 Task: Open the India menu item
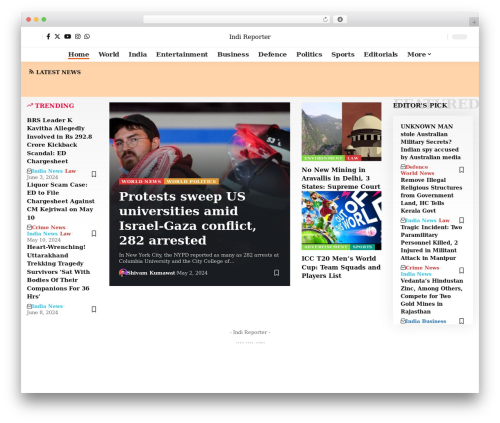coord(138,54)
